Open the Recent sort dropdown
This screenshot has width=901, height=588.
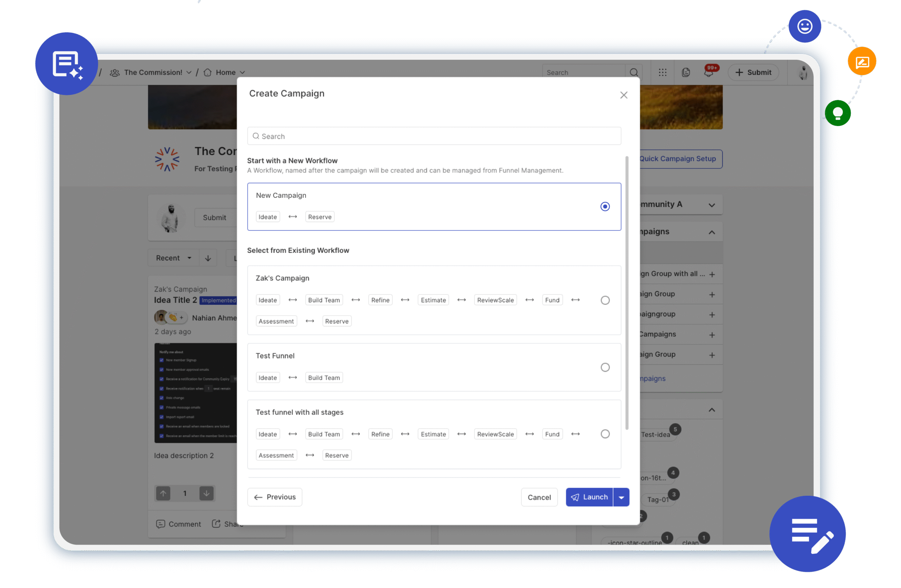[x=174, y=258]
